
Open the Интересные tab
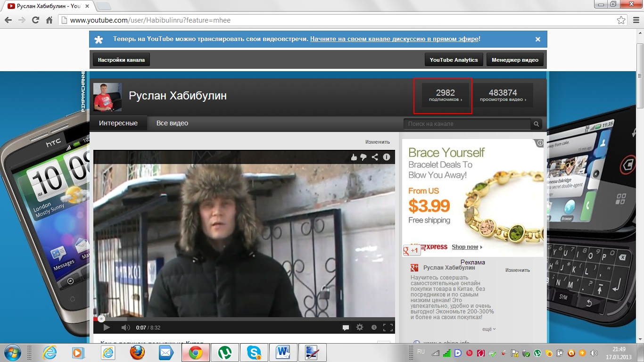(118, 123)
